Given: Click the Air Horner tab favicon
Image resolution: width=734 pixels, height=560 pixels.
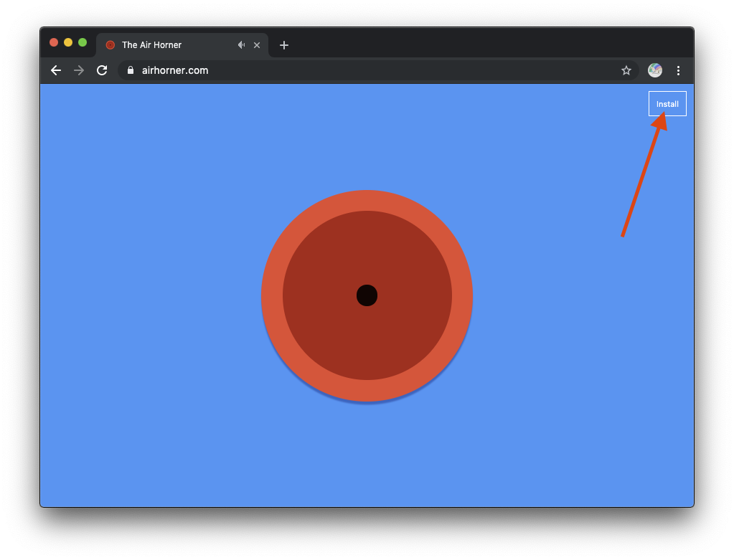Looking at the screenshot, I should click(x=110, y=45).
